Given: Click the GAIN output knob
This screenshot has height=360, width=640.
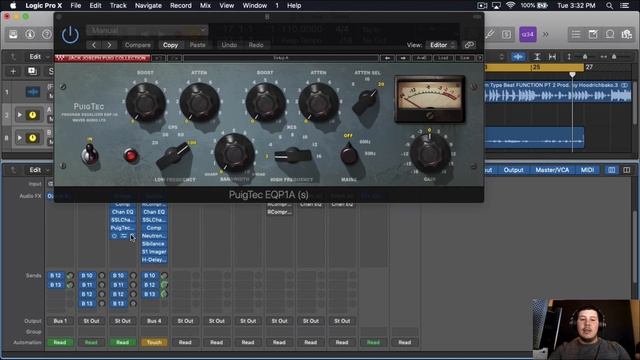Looking at the screenshot, I should (x=430, y=153).
